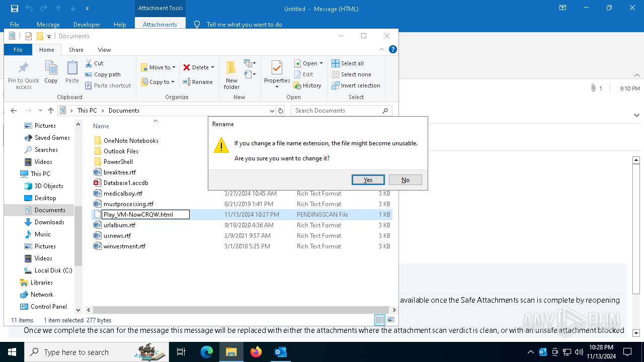Open file Properties from ribbon
Screen dimensions: 644x362
(x=277, y=75)
